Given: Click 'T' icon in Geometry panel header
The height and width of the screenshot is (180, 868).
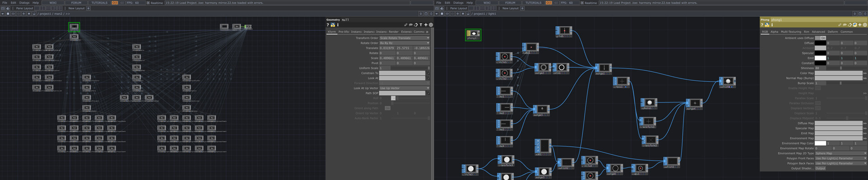Looking at the screenshot, I should point(421,25).
